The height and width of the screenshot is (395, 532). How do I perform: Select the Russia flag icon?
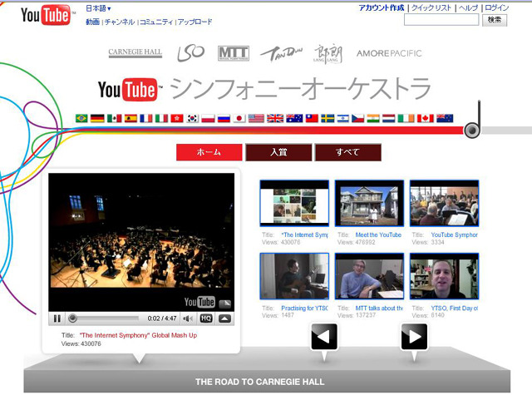pyautogui.click(x=224, y=118)
